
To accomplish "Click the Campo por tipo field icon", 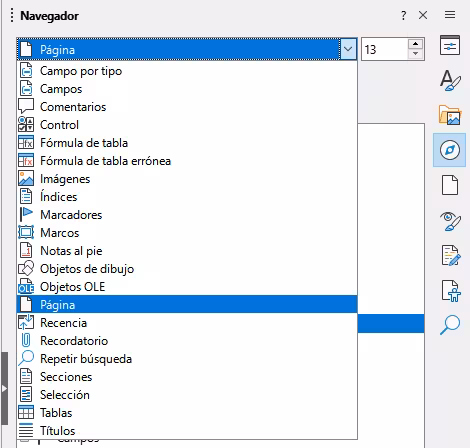I will 26,71.
